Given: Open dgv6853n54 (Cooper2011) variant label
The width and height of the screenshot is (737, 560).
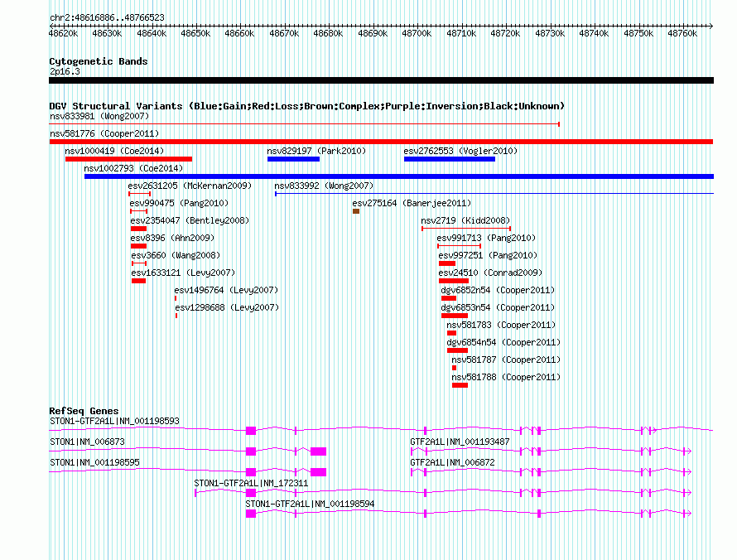Looking at the screenshot, I should coord(498,307).
